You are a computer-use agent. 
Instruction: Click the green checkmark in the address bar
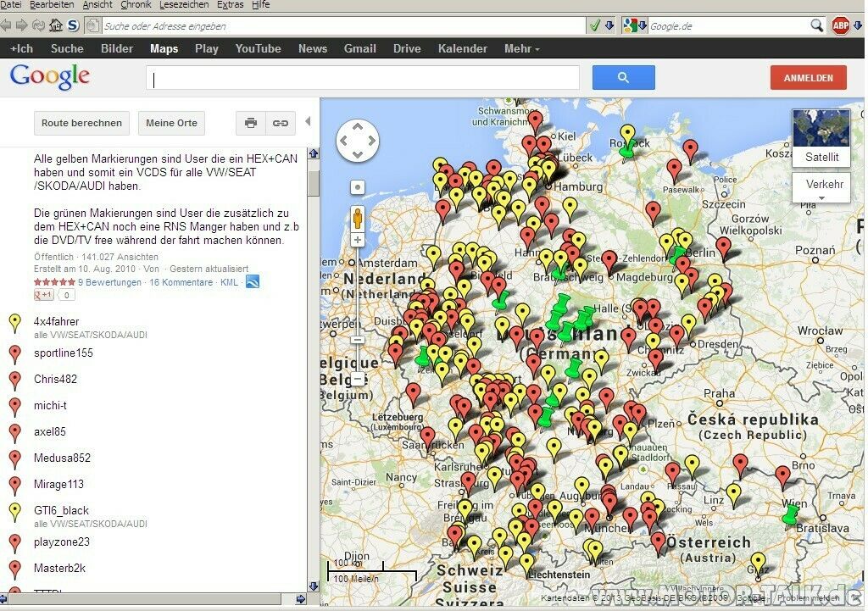(x=594, y=25)
